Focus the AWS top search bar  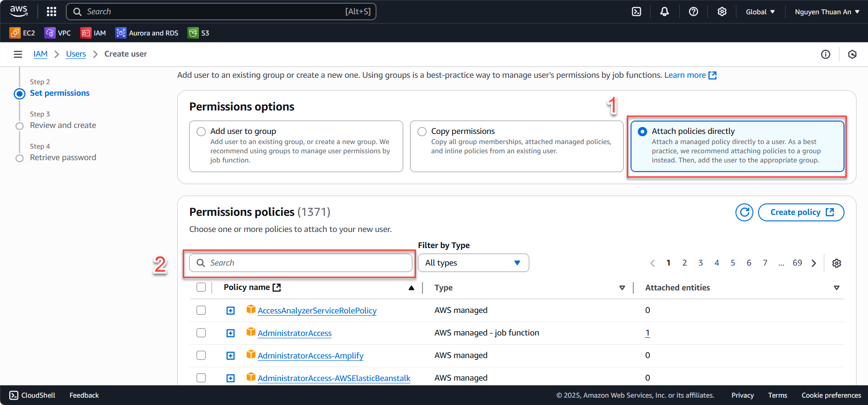[x=221, y=12]
